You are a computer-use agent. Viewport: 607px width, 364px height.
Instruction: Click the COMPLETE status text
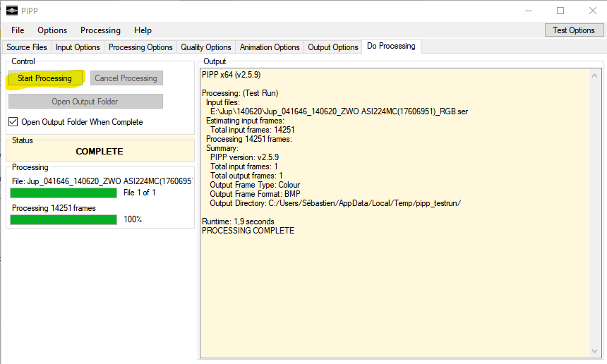coord(100,151)
